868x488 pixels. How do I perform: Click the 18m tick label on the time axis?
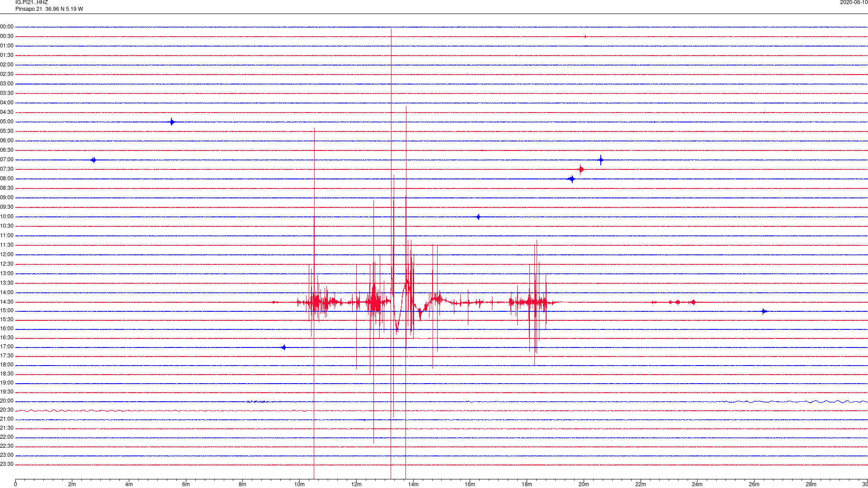pos(527,484)
